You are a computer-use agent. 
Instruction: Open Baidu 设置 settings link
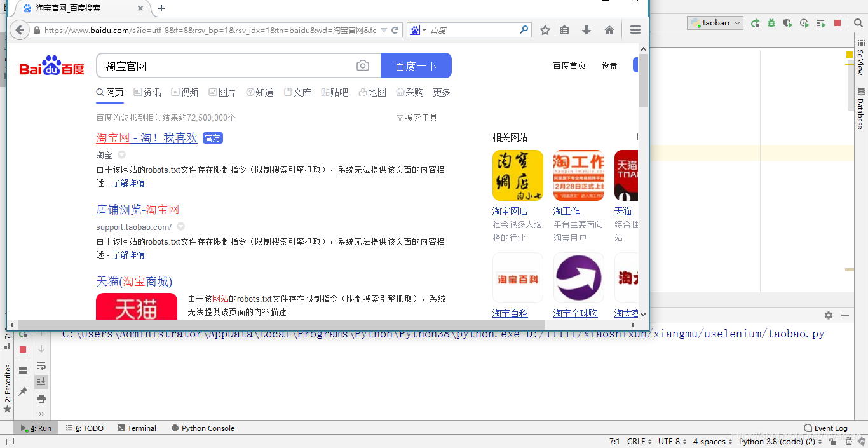click(x=609, y=65)
